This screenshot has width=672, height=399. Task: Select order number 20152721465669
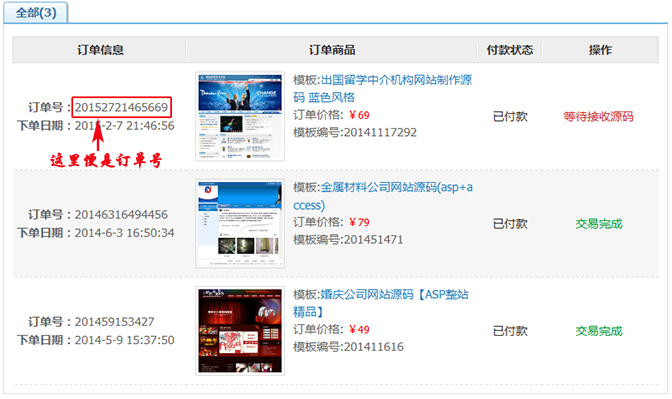coord(121,107)
